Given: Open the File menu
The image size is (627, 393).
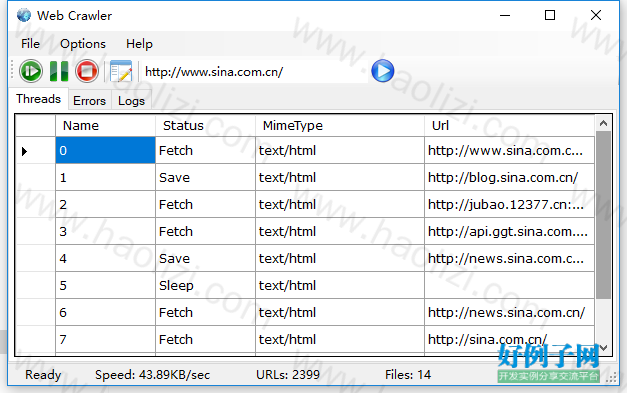Looking at the screenshot, I should 30,44.
